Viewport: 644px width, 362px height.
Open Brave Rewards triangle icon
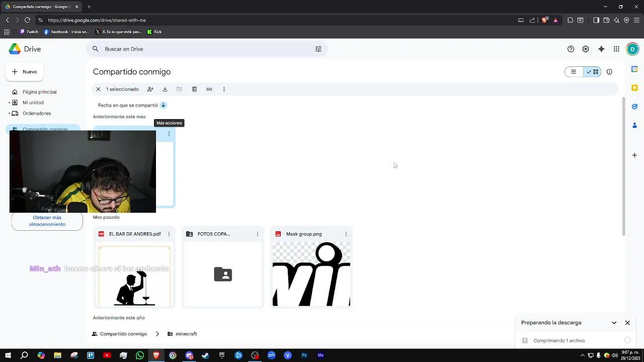pyautogui.click(x=555, y=20)
